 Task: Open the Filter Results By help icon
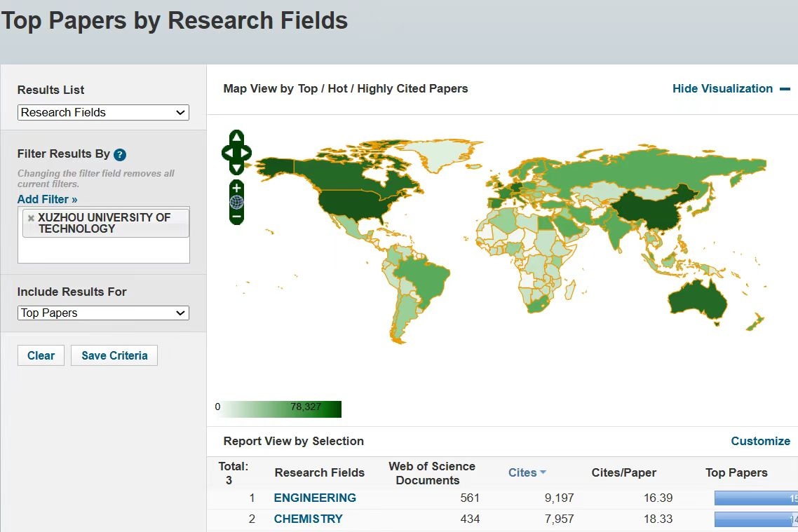120,155
